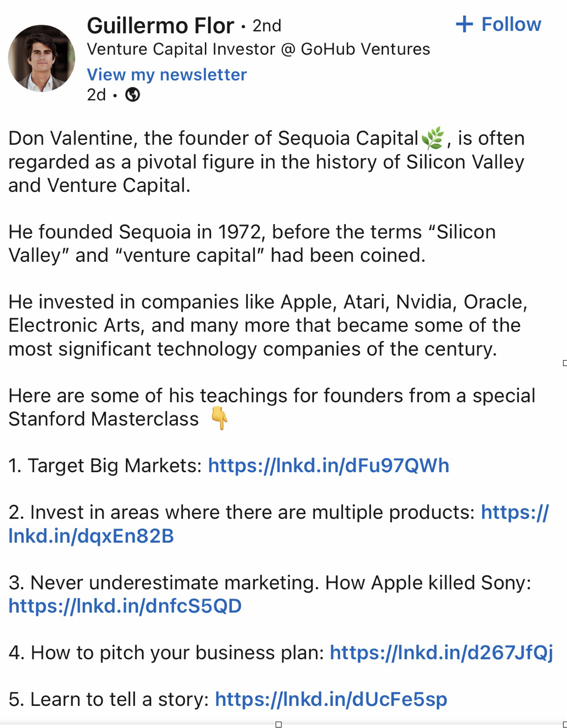This screenshot has width=567, height=728.
Task: Click the pointing-down hand emoji
Action: point(220,418)
